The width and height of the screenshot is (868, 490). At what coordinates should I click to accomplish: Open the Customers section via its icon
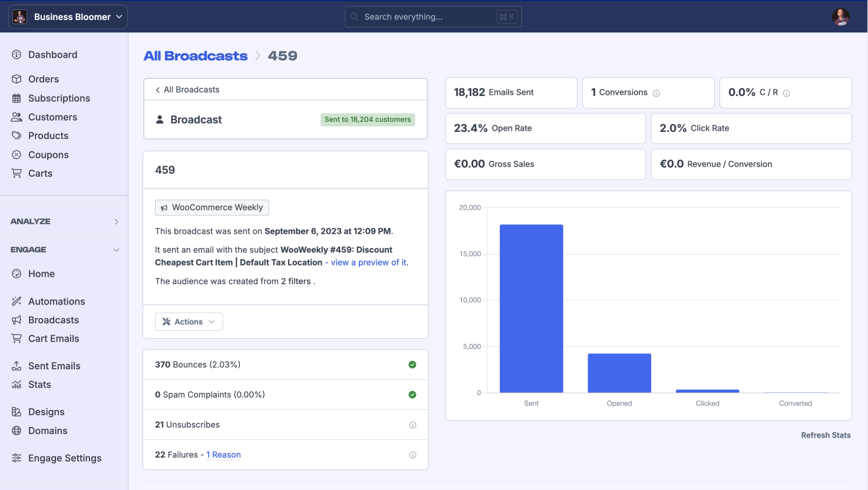pos(16,117)
